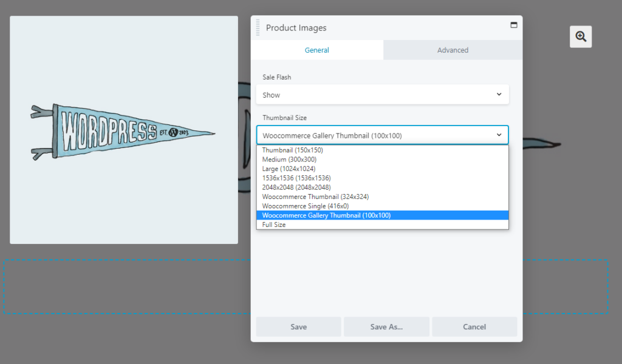This screenshot has width=622, height=364.
Task: Click the Save button
Action: click(298, 326)
